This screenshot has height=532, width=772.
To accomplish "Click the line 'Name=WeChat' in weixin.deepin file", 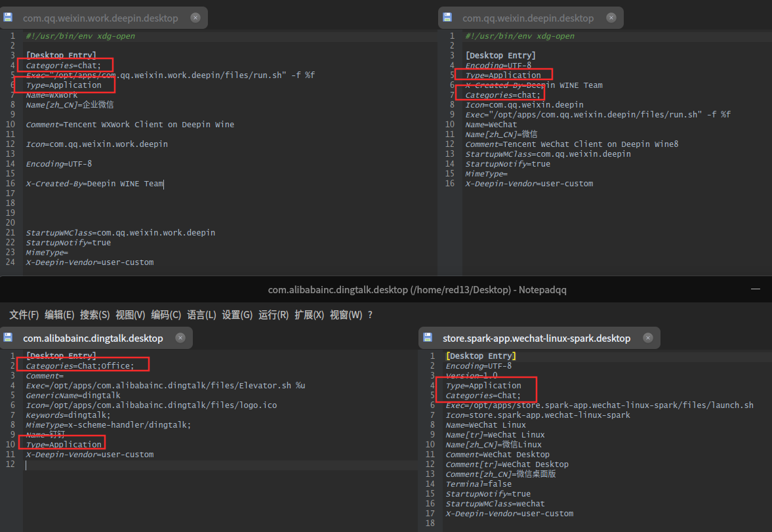I will 491,124.
